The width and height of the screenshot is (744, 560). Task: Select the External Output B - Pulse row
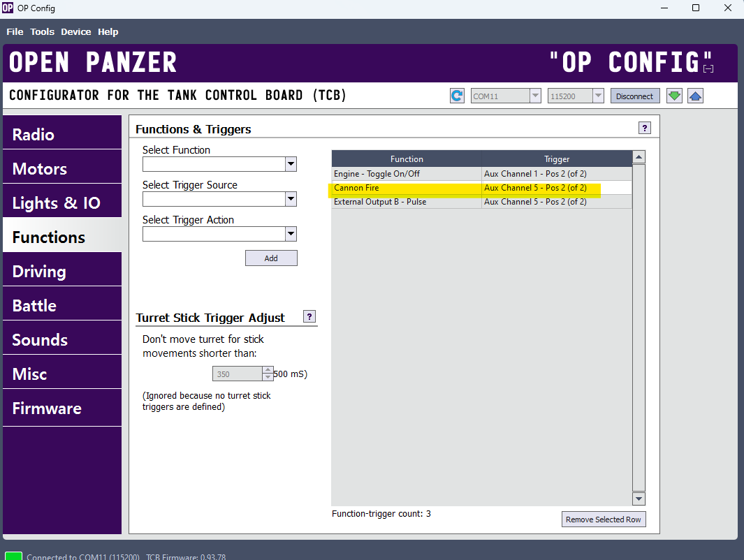[x=481, y=202]
